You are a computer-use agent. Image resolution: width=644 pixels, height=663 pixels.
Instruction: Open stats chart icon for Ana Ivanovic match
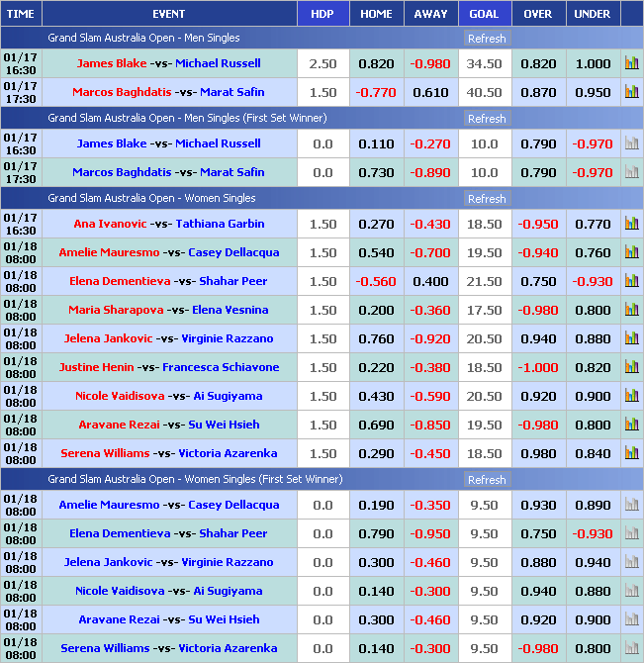click(631, 224)
